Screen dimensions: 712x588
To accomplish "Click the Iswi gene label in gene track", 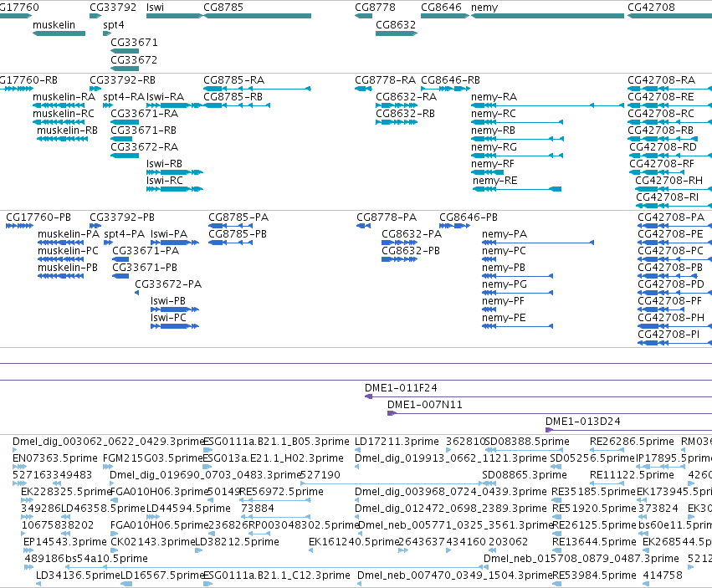I will 156,8.
